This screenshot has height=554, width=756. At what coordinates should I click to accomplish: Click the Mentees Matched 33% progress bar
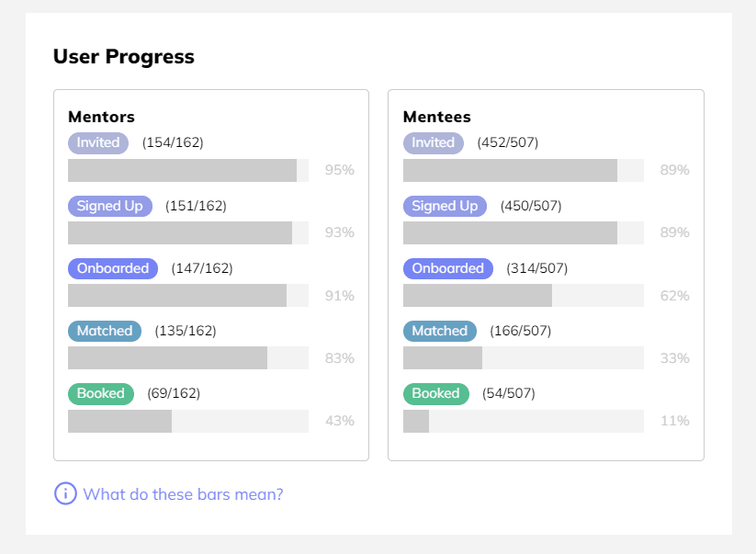[x=523, y=357]
